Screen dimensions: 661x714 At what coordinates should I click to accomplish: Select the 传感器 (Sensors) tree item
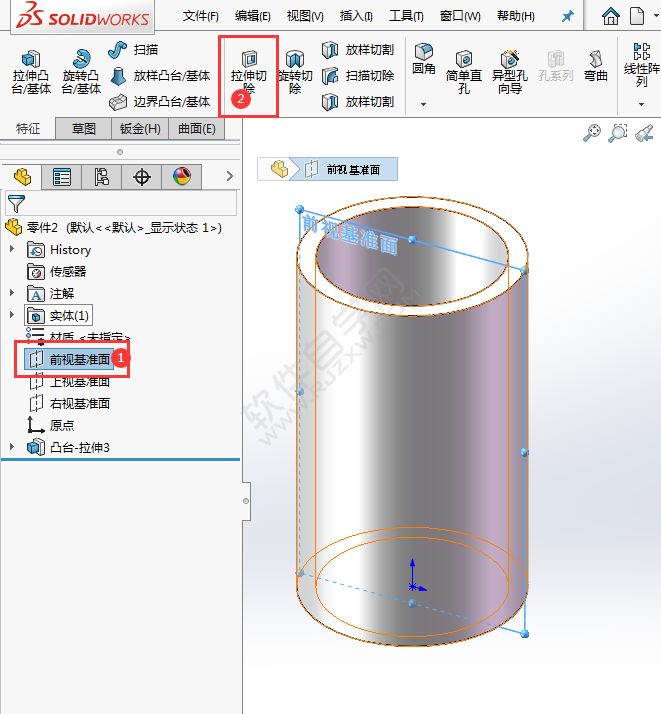57,272
